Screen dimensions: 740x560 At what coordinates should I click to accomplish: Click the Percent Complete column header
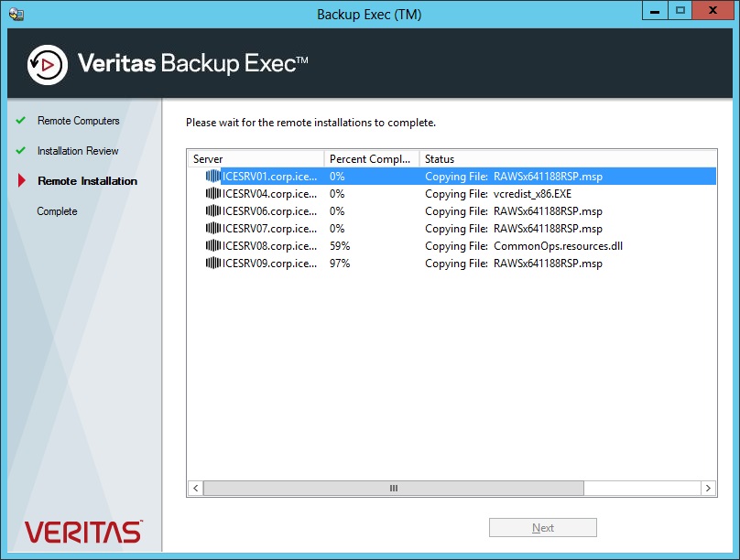pos(372,159)
